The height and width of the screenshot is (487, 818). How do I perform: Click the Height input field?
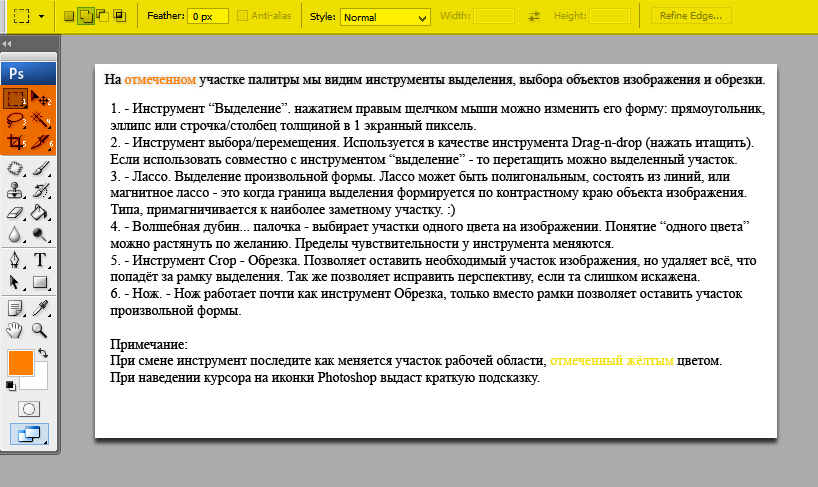tap(610, 16)
